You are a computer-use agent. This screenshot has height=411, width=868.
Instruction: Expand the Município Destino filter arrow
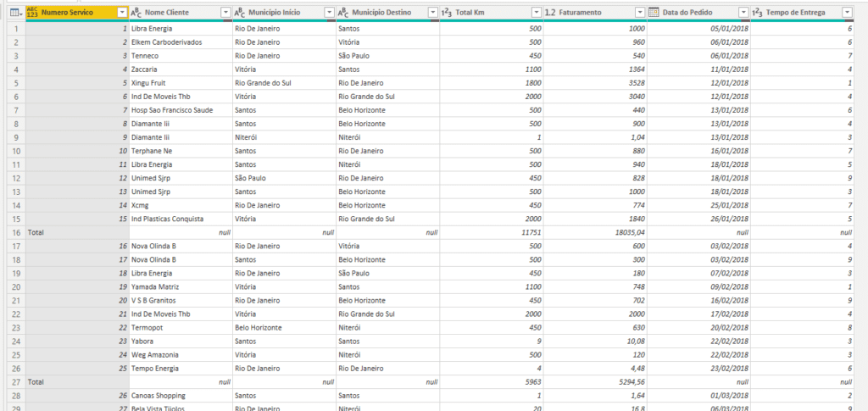(x=433, y=12)
